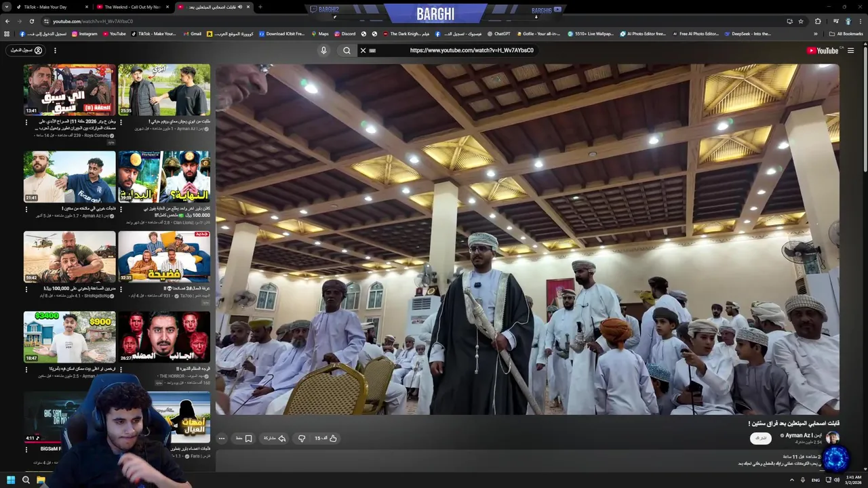Open the 25:35 Ayman Az video thumbnail
868x488 pixels.
(164, 90)
